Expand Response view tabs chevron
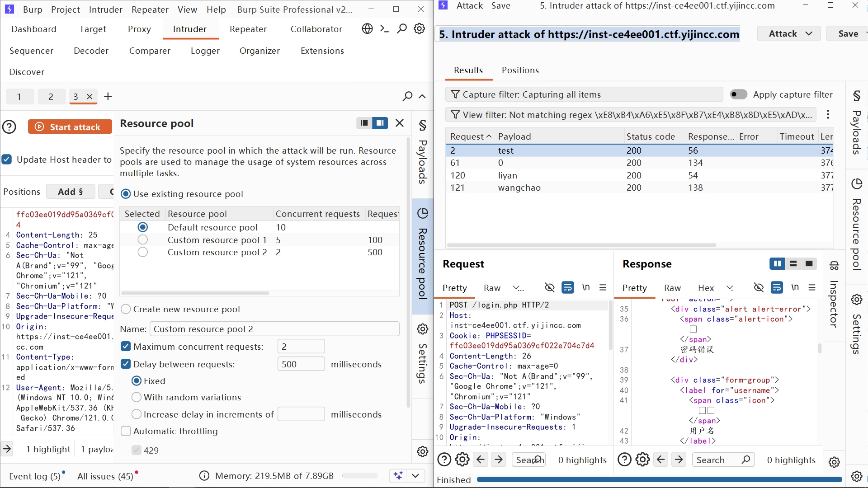 coord(730,288)
